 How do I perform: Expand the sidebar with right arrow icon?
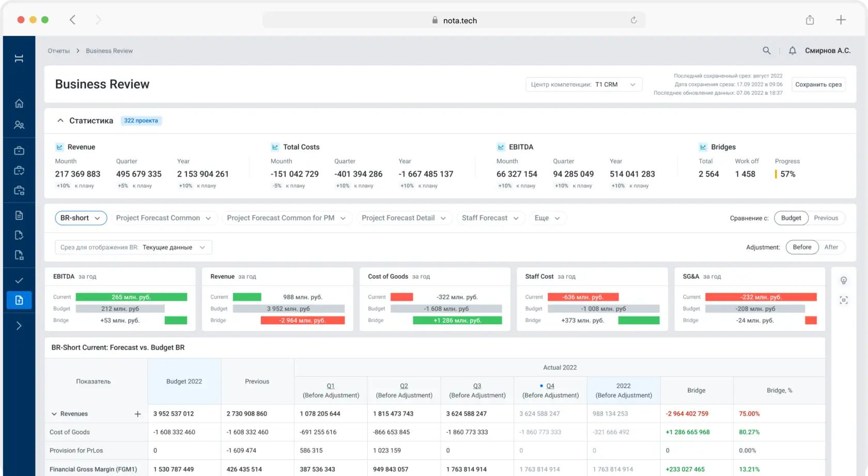pyautogui.click(x=19, y=326)
